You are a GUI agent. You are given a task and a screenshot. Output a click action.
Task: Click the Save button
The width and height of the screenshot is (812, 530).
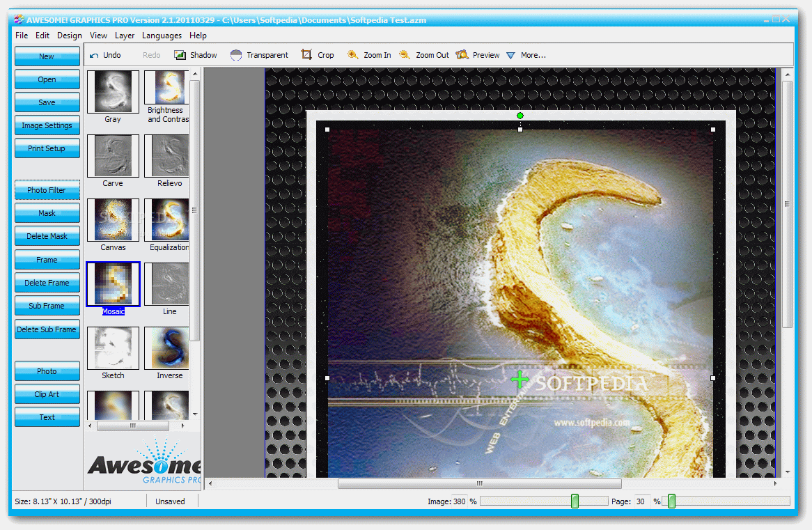pyautogui.click(x=47, y=102)
